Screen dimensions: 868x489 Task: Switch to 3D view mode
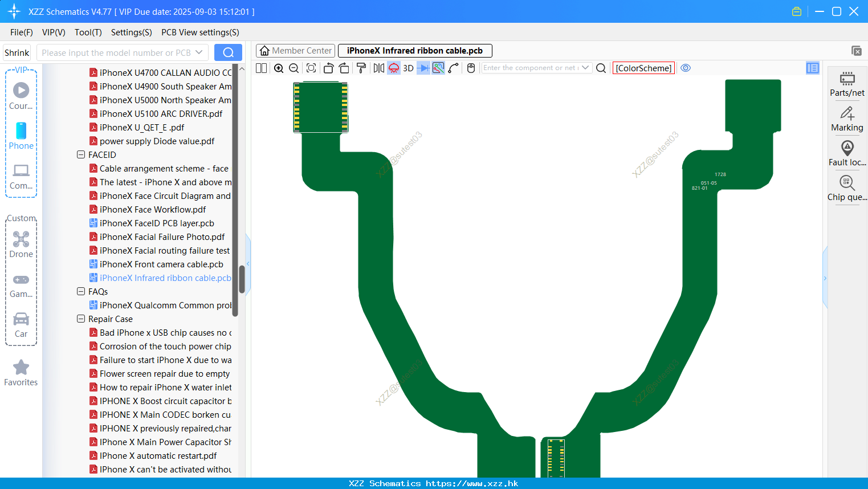(408, 68)
